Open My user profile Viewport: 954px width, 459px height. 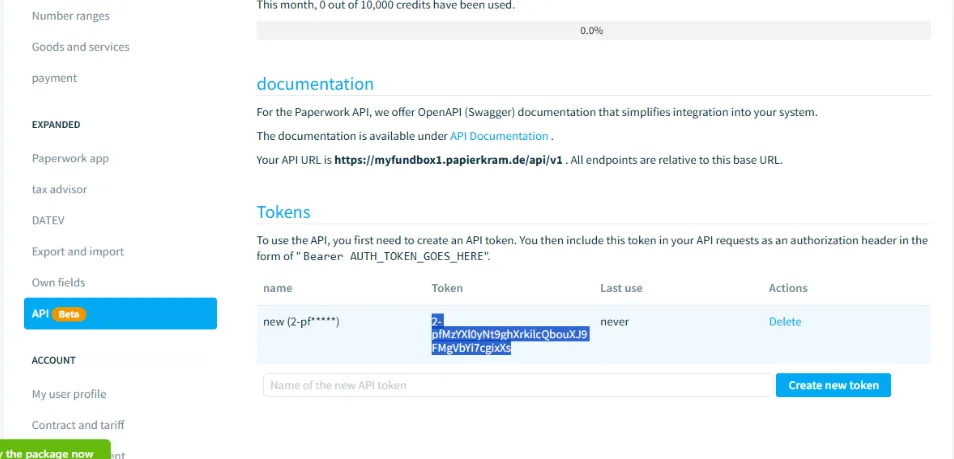pyautogui.click(x=69, y=394)
